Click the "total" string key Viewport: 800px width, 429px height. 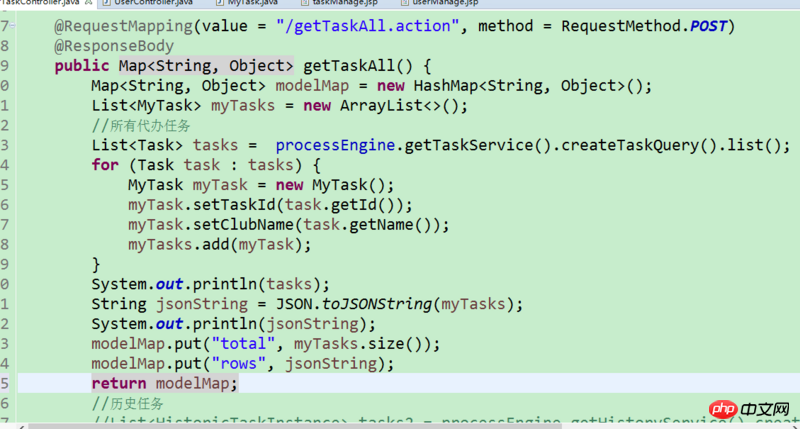(x=243, y=344)
